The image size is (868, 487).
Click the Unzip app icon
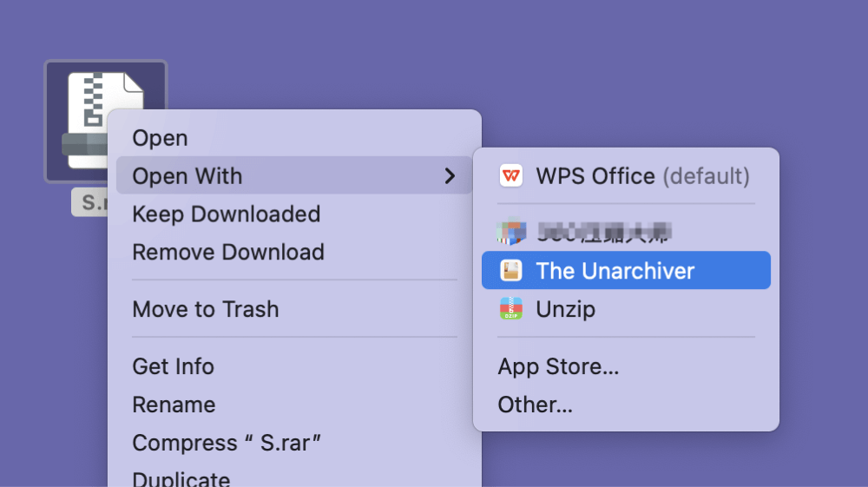(511, 308)
